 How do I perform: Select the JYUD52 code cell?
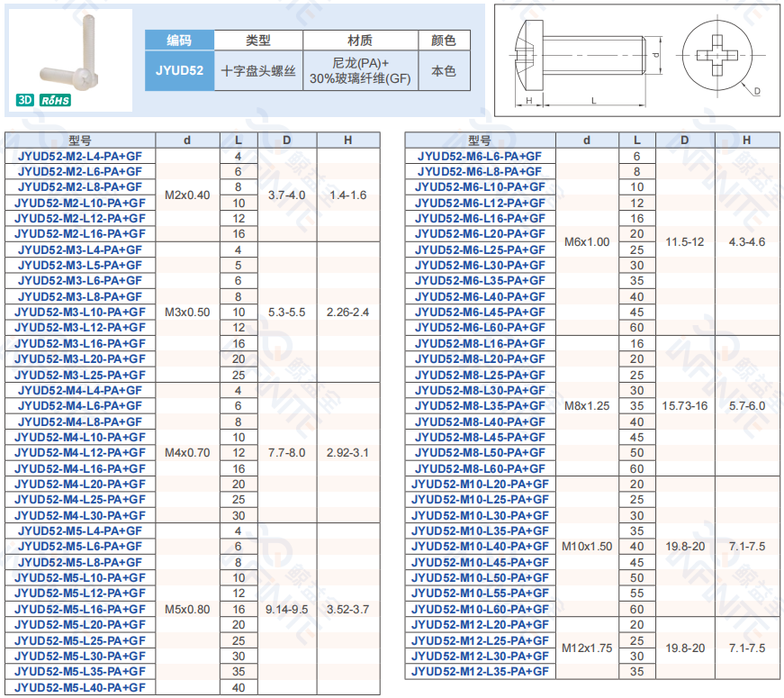[x=179, y=70]
